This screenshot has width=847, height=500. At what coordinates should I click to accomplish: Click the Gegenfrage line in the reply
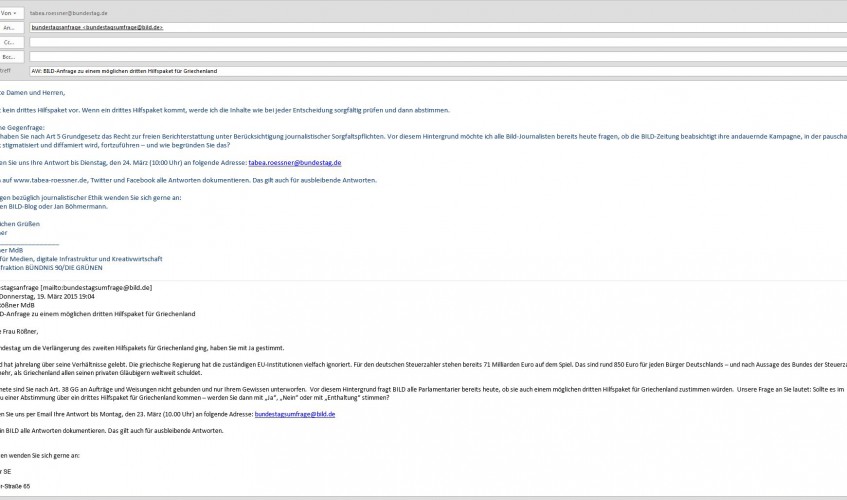tap(22, 128)
